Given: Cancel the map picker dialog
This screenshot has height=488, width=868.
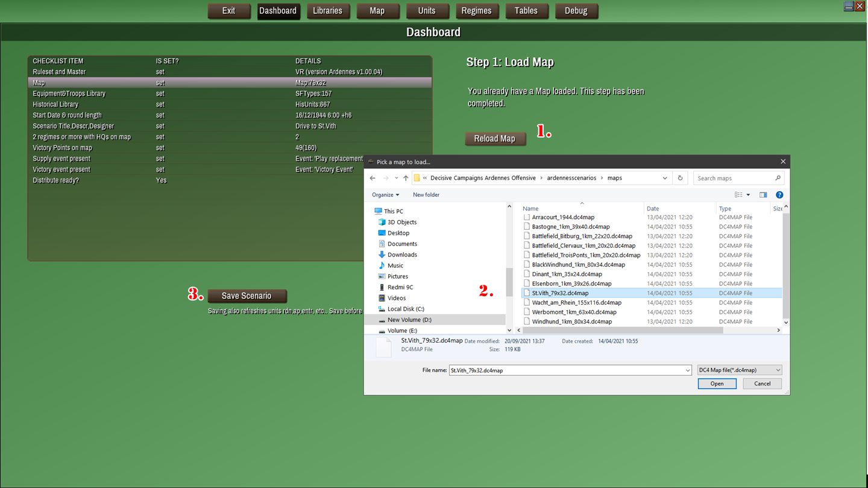Looking at the screenshot, I should pyautogui.click(x=763, y=384).
